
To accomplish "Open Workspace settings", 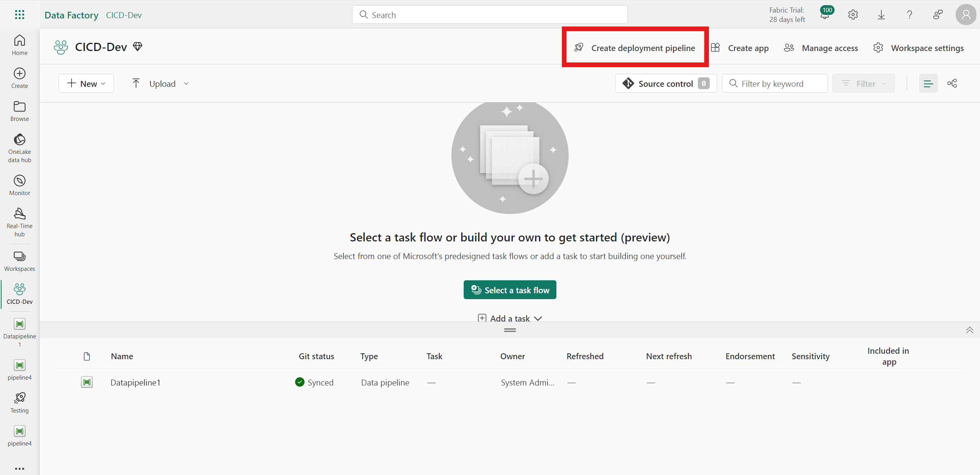I will (918, 48).
